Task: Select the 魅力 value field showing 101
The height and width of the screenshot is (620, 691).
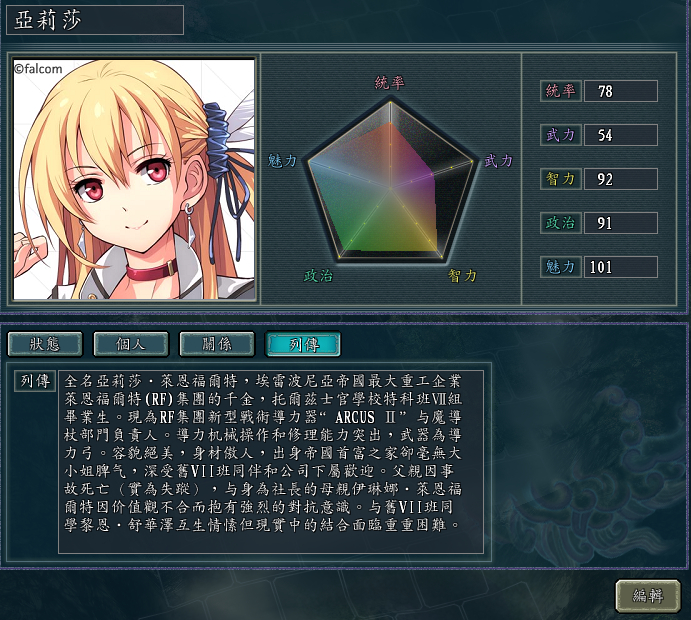Action: click(x=620, y=267)
